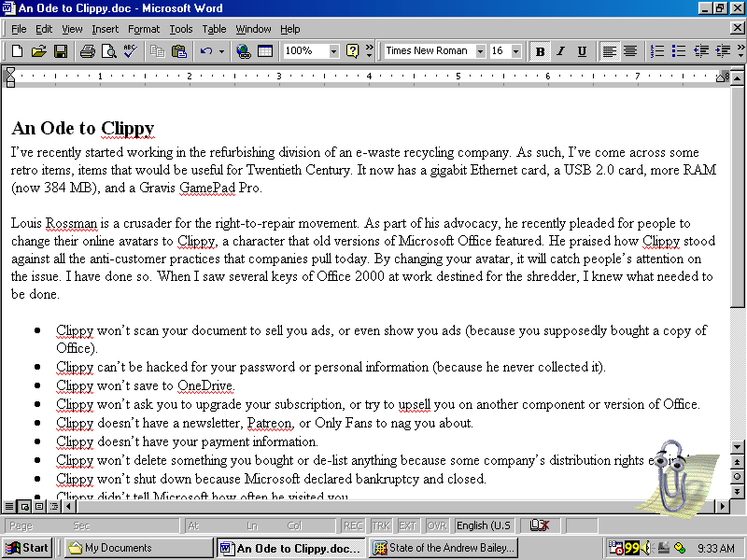Image resolution: width=747 pixels, height=560 pixels.
Task: Open the Window menu
Action: pyautogui.click(x=253, y=29)
